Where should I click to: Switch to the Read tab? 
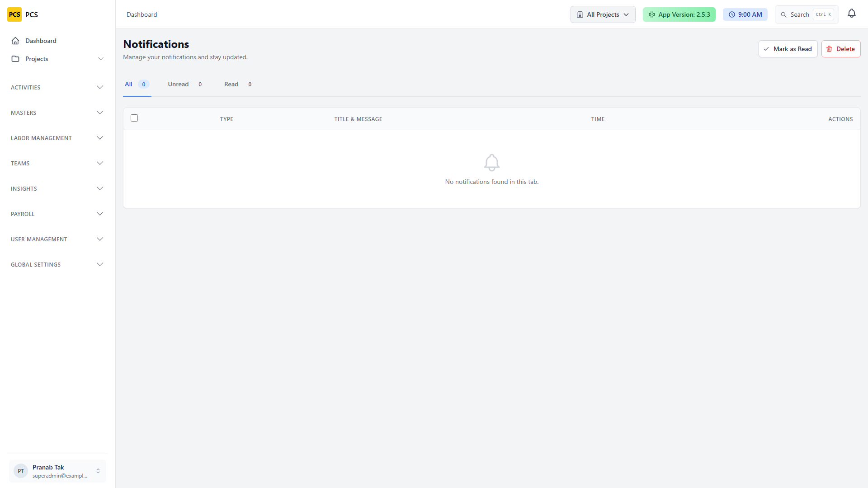[x=238, y=84]
